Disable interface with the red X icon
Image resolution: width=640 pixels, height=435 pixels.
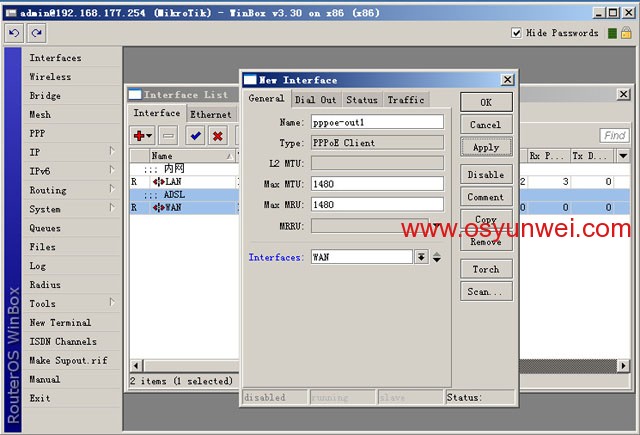(x=217, y=135)
